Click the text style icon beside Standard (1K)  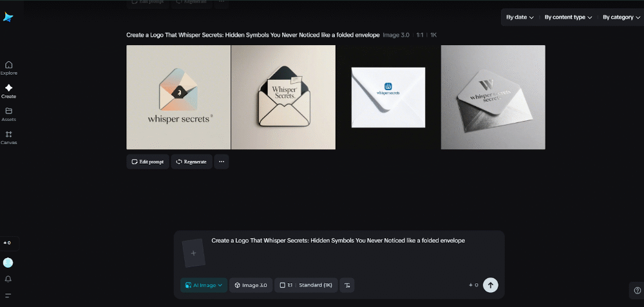[x=347, y=285]
